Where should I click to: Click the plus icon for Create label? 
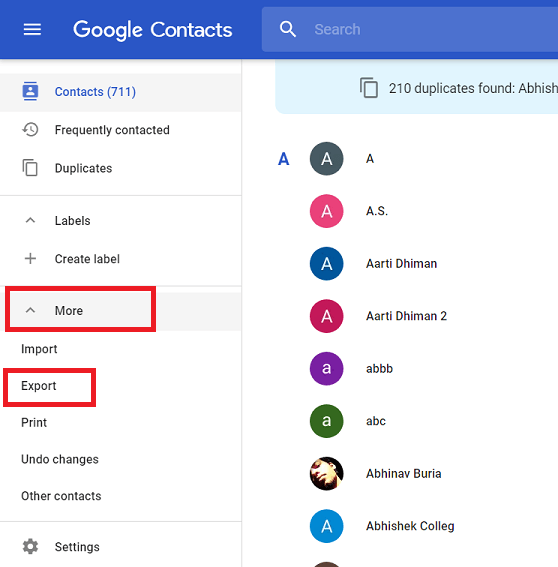pyautogui.click(x=30, y=259)
